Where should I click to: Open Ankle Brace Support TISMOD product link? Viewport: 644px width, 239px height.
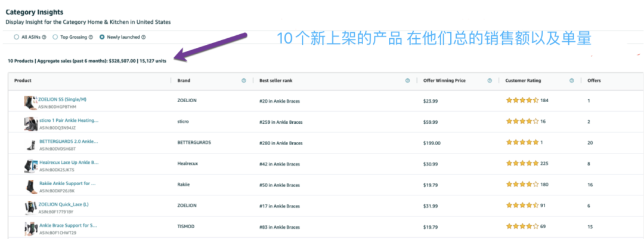click(x=68, y=225)
